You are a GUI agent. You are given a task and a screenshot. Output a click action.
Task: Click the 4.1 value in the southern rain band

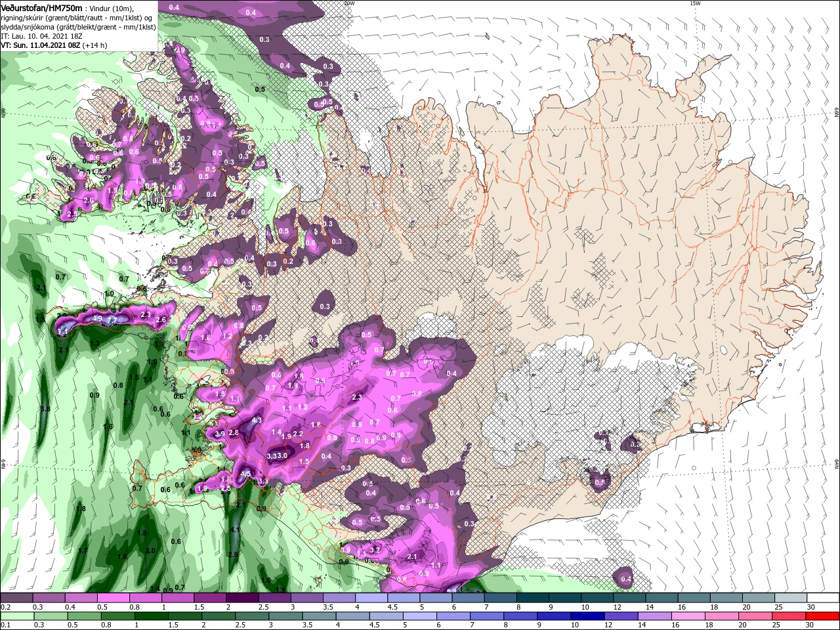coord(236,530)
